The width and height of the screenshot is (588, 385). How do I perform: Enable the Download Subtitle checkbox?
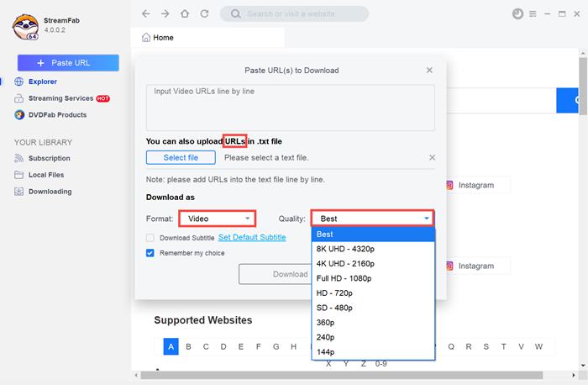150,238
